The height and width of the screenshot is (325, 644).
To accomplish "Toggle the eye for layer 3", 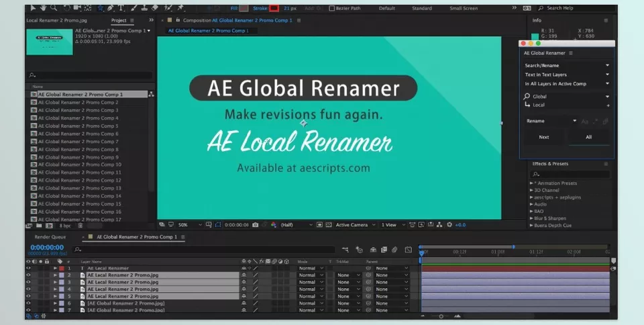I will coord(28,282).
